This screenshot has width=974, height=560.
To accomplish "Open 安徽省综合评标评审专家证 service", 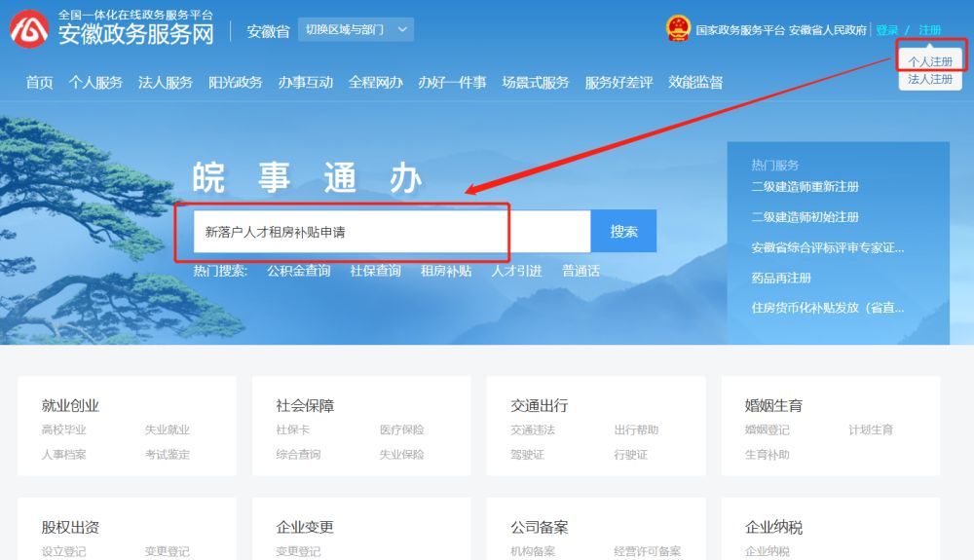I will 827,247.
